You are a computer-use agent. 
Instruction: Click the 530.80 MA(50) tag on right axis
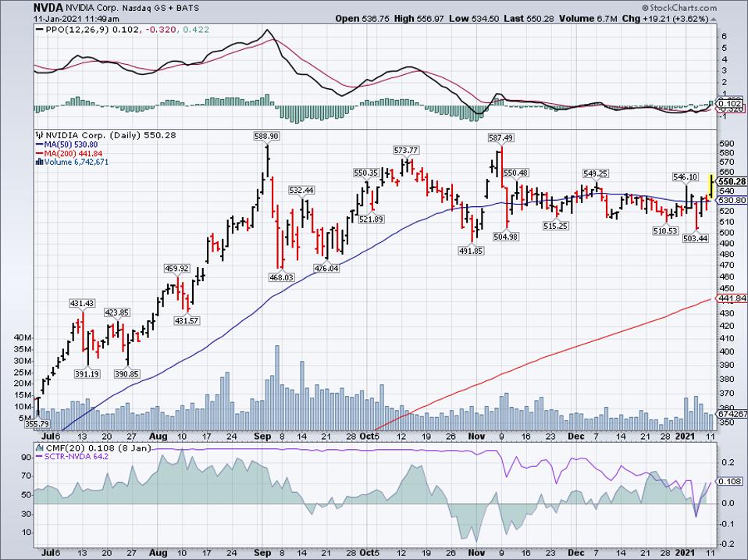[x=732, y=201]
